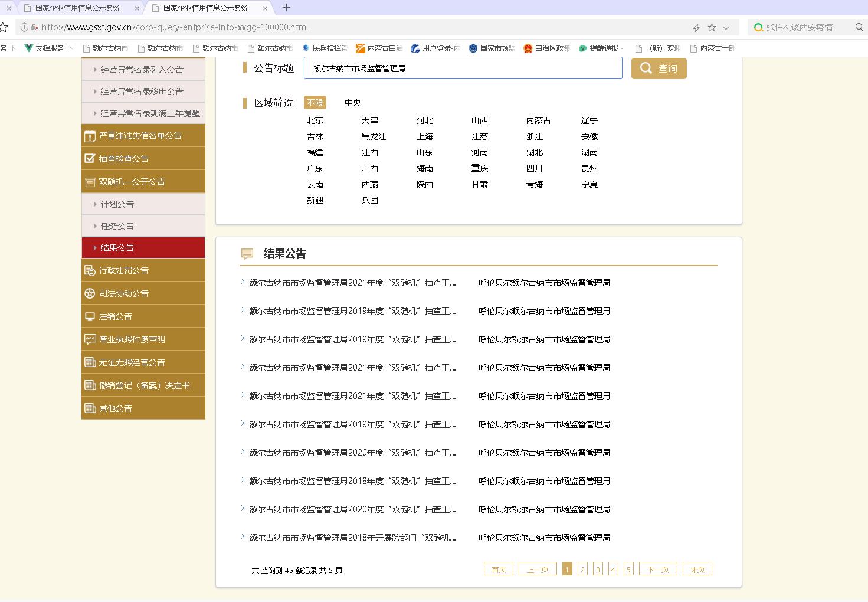Open 司法协助公告 sidebar item
The height and width of the screenshot is (602, 868).
point(143,293)
